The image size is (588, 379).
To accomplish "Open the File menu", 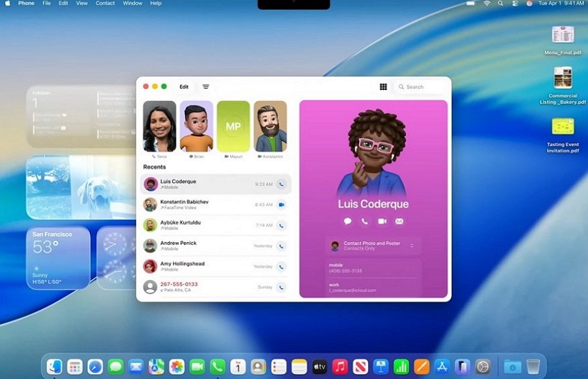I will click(46, 3).
